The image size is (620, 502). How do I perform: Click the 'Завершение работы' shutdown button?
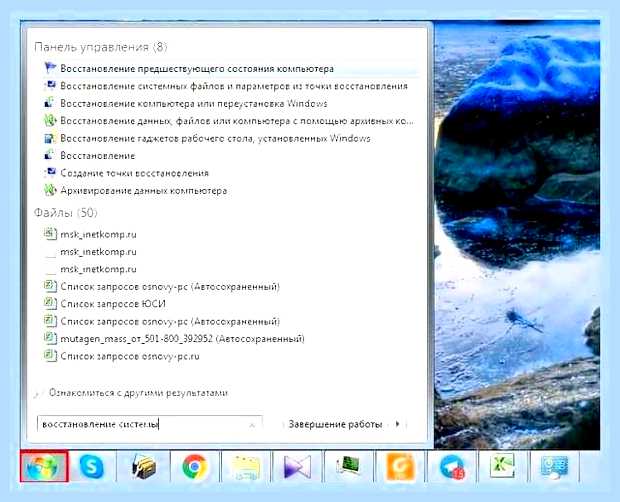335,424
